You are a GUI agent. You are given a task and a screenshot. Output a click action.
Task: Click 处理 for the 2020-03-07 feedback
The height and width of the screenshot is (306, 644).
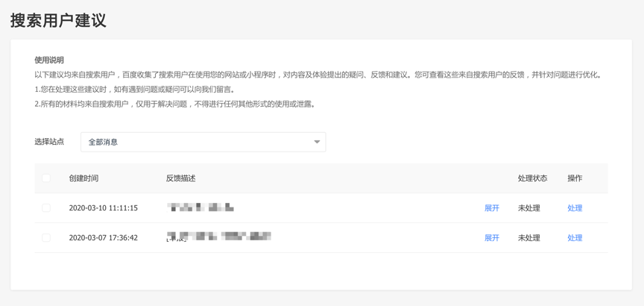coord(575,238)
